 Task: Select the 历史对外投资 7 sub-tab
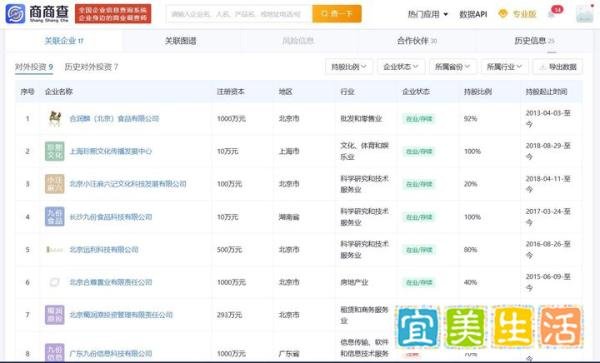coord(91,67)
